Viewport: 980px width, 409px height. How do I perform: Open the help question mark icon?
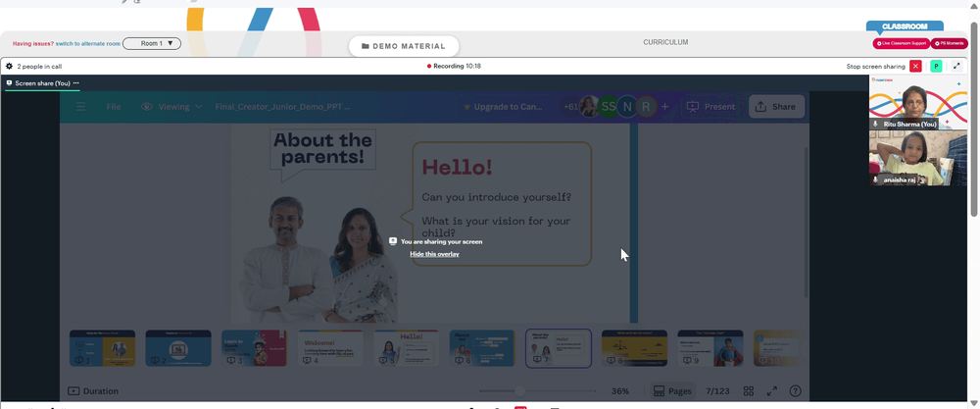[x=795, y=391]
